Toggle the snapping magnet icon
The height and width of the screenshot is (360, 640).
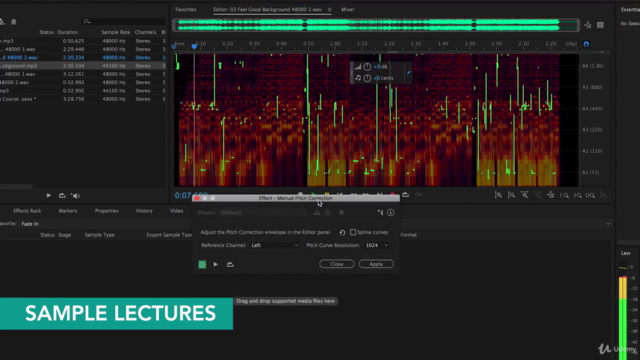(586, 44)
